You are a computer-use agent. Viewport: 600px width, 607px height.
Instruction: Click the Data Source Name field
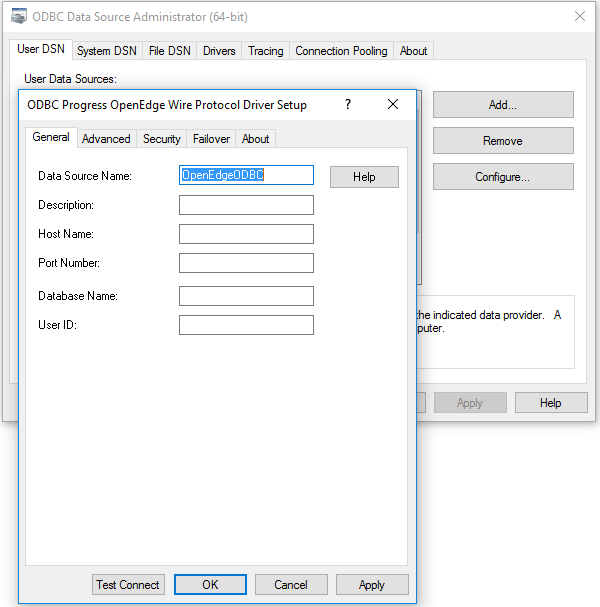point(246,175)
